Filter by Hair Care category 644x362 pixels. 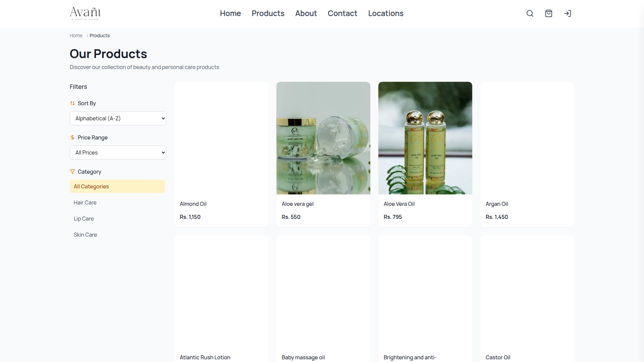coord(85,202)
